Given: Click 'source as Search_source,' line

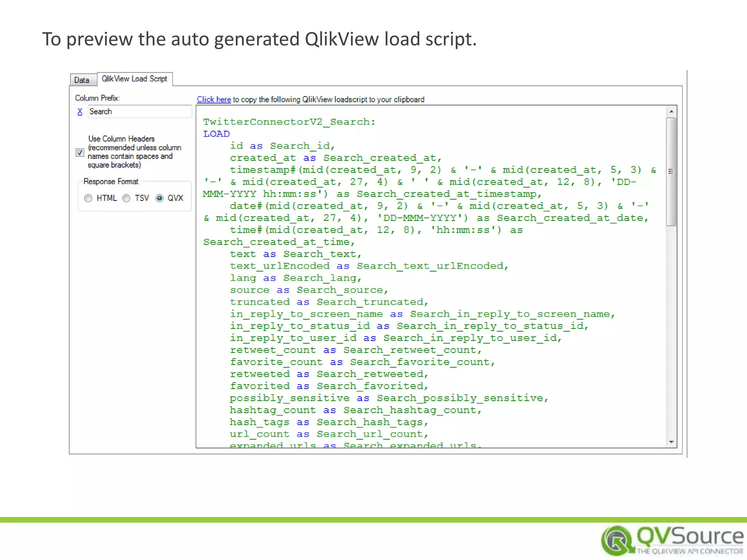Looking at the screenshot, I should point(309,290).
